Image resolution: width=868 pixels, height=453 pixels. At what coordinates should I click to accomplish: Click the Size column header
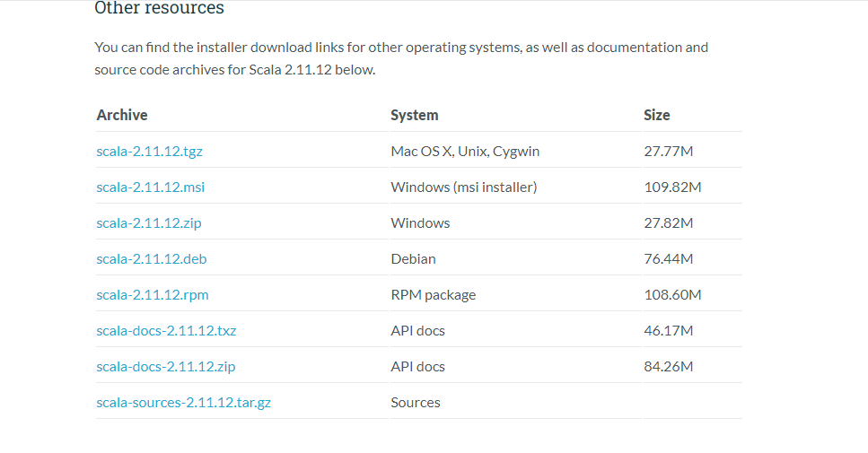point(657,115)
